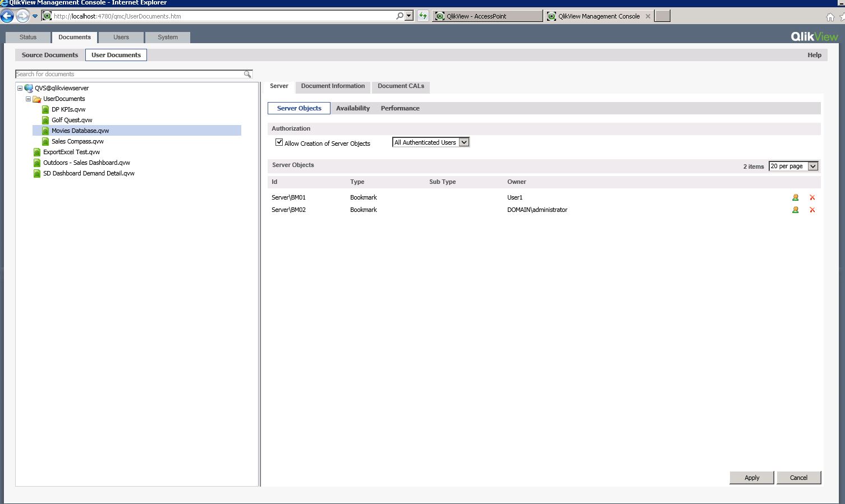Uncheck Allow Creation of Server Objects
The width and height of the screenshot is (845, 504).
[279, 142]
